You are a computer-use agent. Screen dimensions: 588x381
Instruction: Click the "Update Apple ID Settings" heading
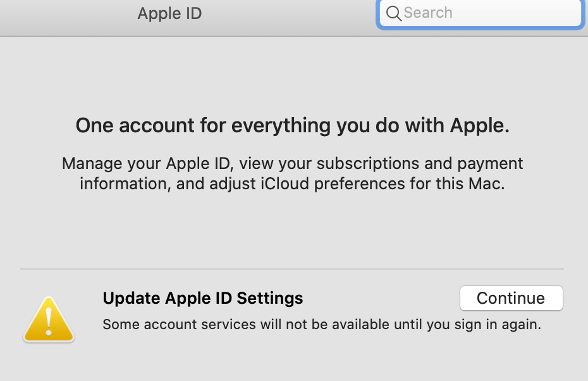point(203,298)
